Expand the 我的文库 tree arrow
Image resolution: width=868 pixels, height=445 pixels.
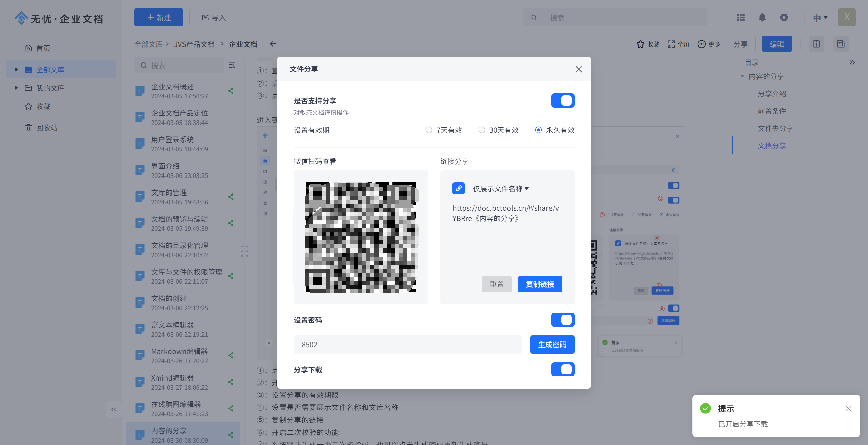[x=16, y=88]
